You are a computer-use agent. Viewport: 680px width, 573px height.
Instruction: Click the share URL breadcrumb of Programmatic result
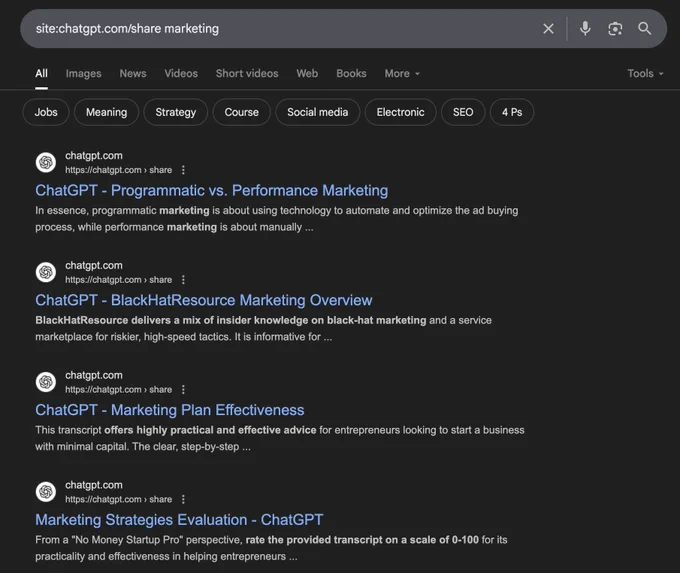118,170
